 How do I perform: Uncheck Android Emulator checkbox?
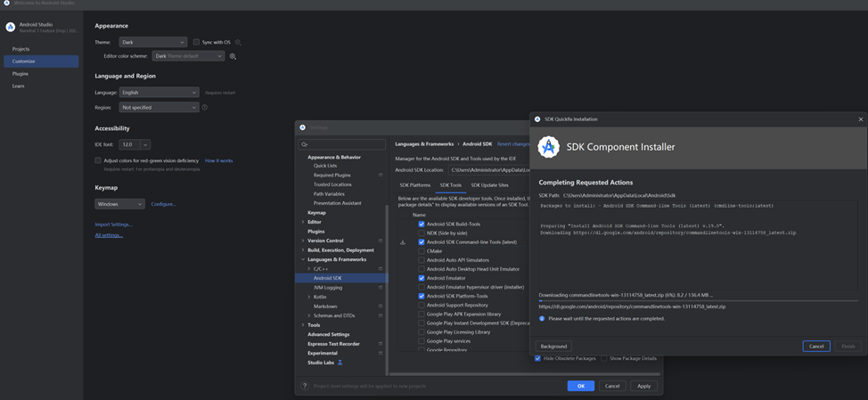click(422, 278)
